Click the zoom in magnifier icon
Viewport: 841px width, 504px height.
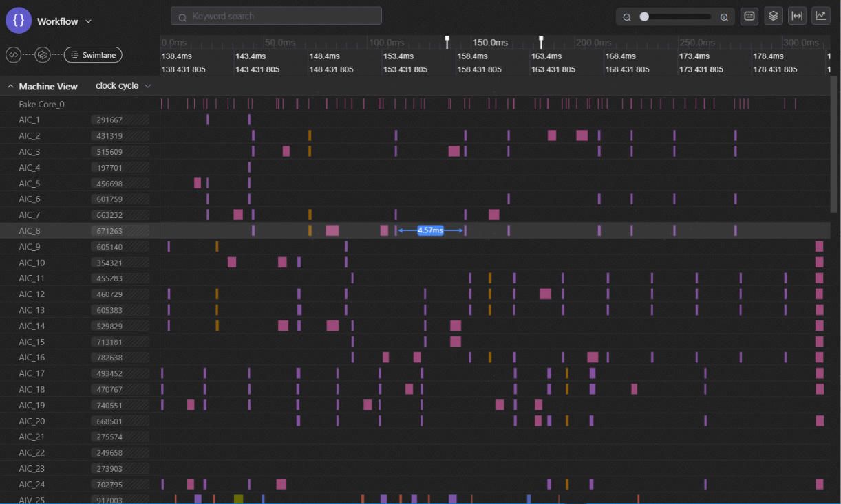tap(724, 17)
